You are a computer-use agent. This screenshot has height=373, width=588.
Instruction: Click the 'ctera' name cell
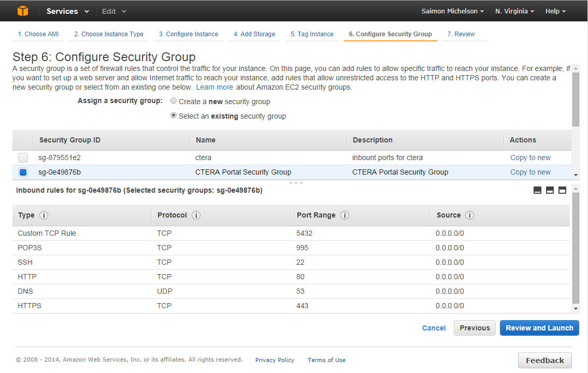tap(203, 158)
